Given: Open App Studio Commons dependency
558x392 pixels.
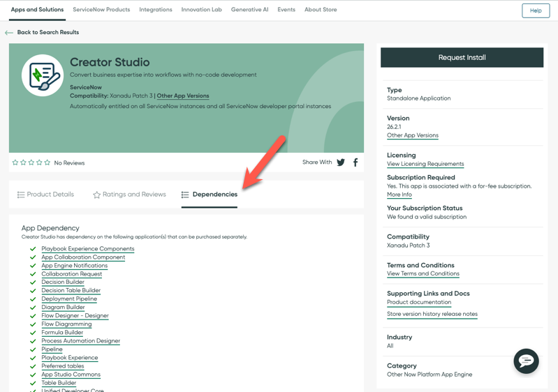Looking at the screenshot, I should (x=71, y=375).
